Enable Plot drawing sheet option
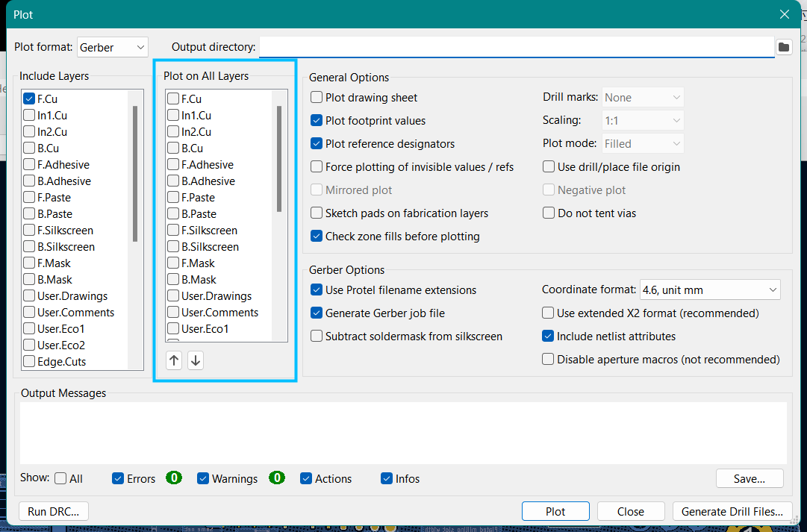 click(317, 97)
